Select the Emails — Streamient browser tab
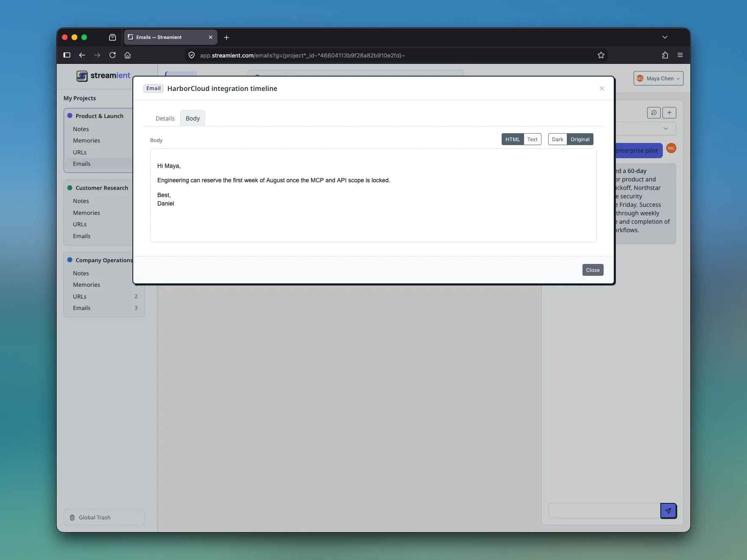Viewport: 747px width, 560px height. point(170,37)
